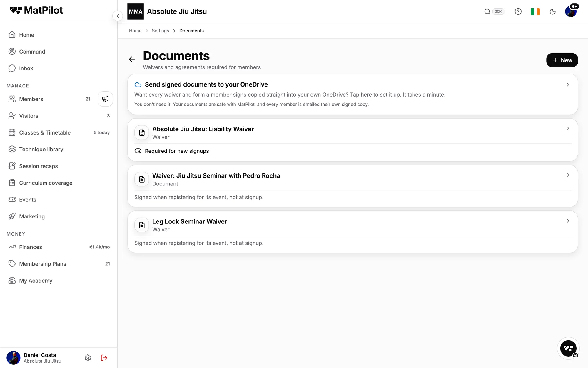Click the Pedro Rocha seminar document icon
The image size is (588, 368).
click(x=142, y=179)
